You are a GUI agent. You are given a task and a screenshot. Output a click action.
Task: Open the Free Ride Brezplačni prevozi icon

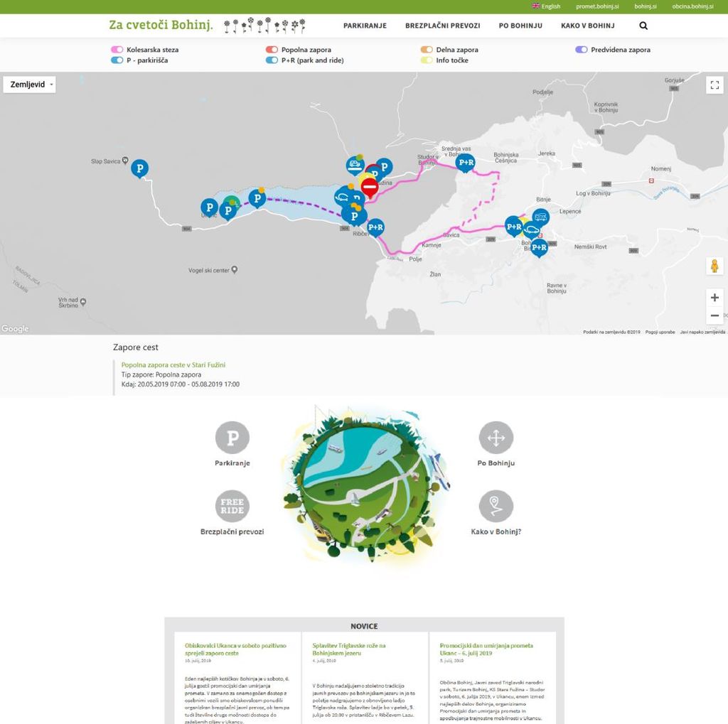pos(232,507)
